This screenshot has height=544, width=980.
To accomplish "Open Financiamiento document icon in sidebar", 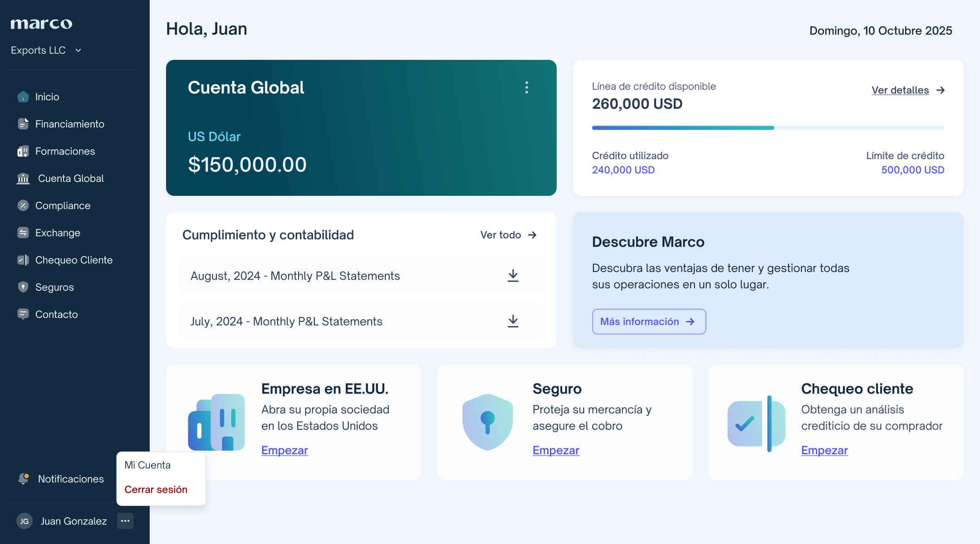I will (x=23, y=124).
